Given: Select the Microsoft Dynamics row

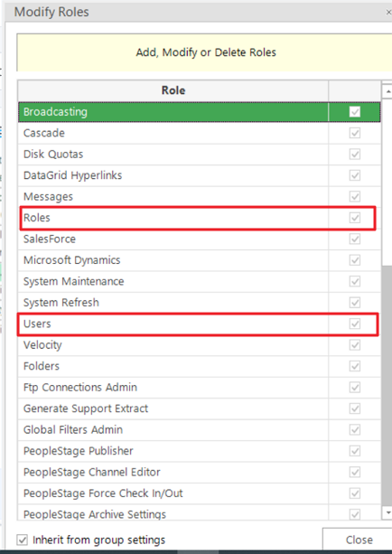Looking at the screenshot, I should tap(200, 260).
